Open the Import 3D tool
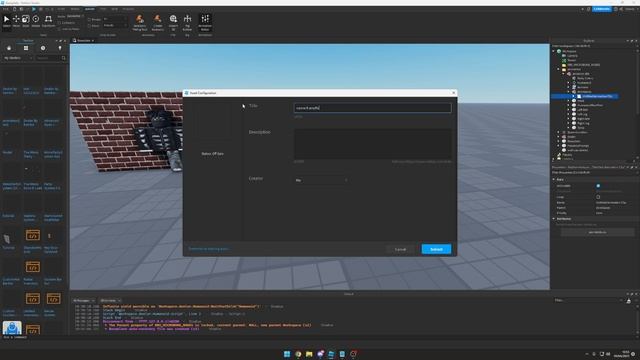Image resolution: width=640 pixels, height=360 pixels. 173,22
